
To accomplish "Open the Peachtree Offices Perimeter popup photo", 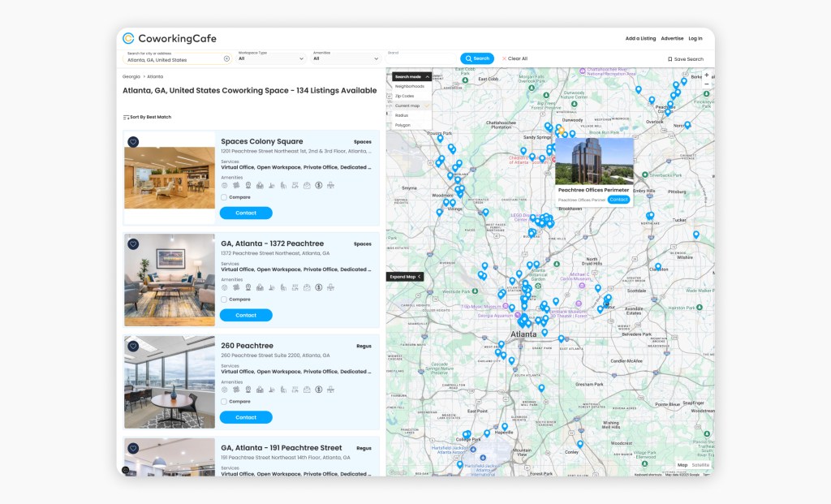I will [x=594, y=162].
